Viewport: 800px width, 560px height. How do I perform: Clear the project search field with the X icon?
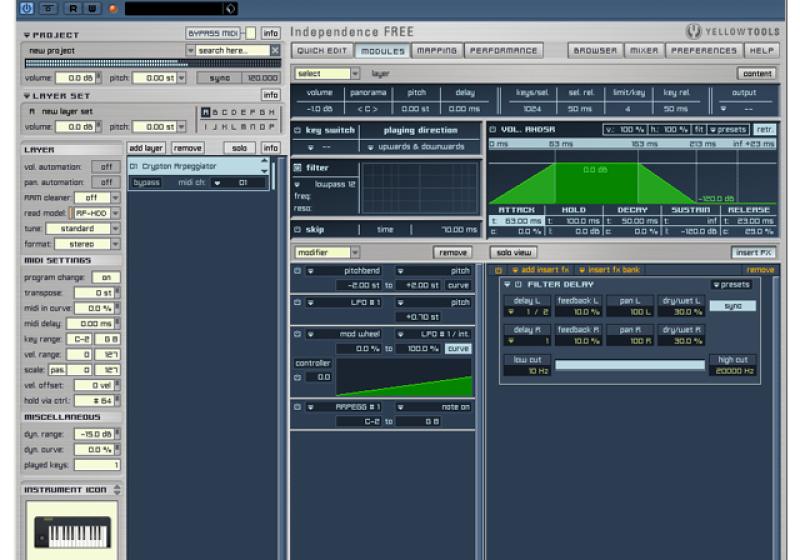click(275, 50)
